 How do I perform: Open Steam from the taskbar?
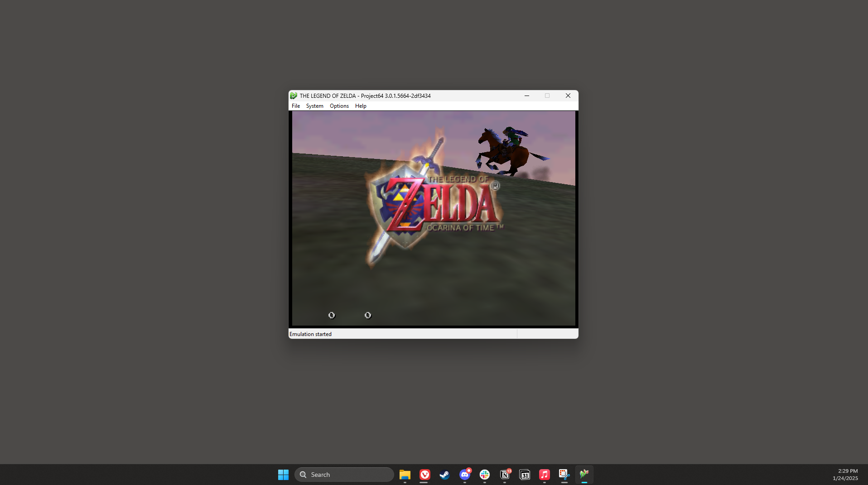click(445, 475)
